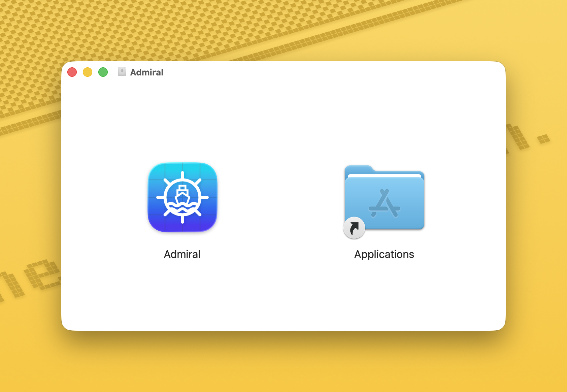Click the green full-screen traffic light

[103, 72]
